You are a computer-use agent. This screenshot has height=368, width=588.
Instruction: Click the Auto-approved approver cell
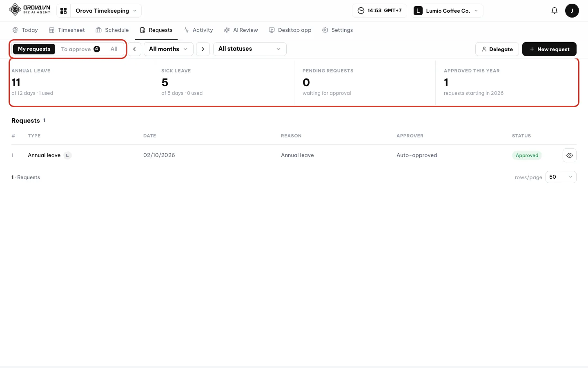point(417,155)
